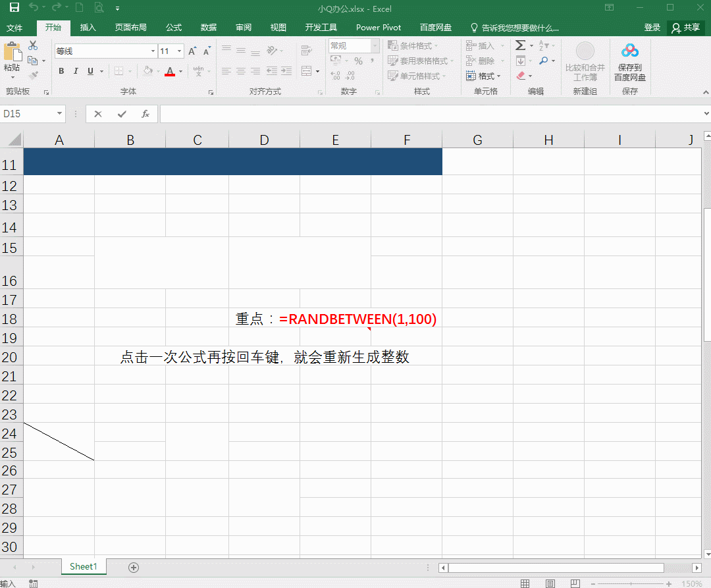The image size is (711, 588).
Task: Open the font size dropdown
Action: point(180,51)
